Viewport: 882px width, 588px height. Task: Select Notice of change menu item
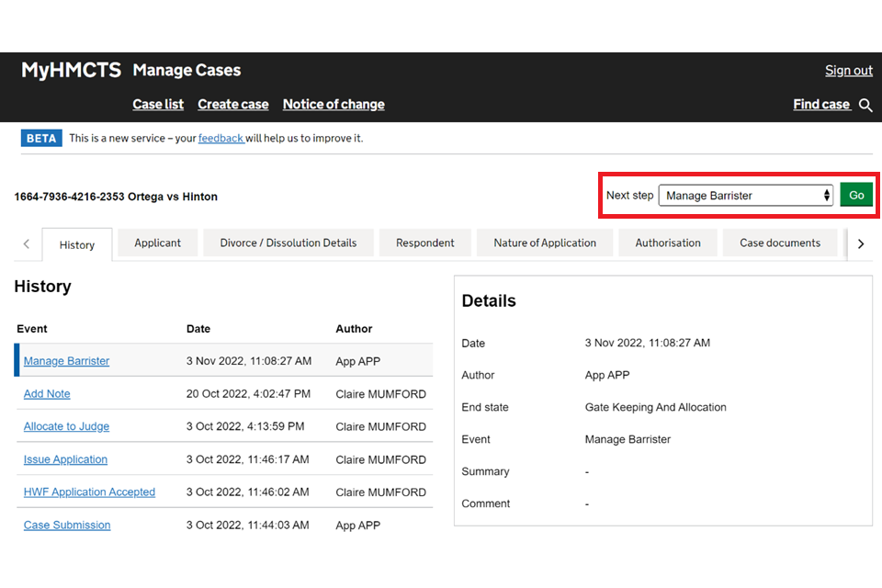(x=334, y=104)
